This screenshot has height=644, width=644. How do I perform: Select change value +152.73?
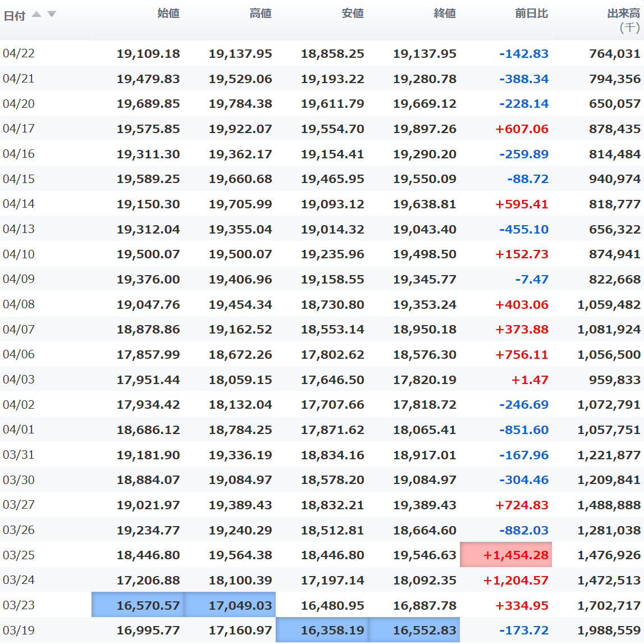pyautogui.click(x=522, y=254)
